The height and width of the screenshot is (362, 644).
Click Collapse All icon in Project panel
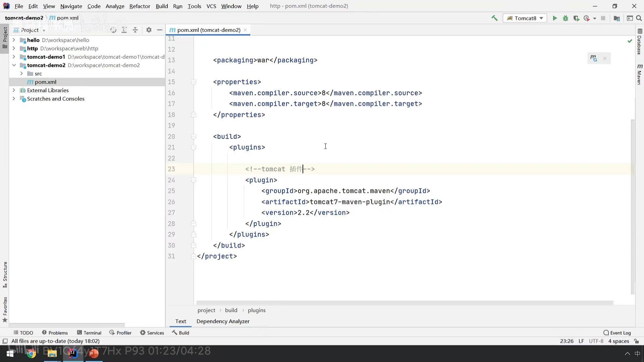click(x=135, y=30)
